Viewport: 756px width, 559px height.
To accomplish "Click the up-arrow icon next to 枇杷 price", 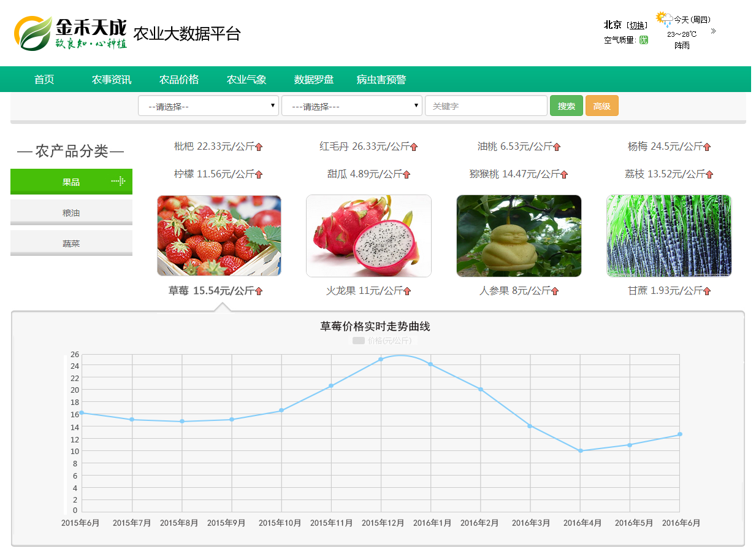I will pyautogui.click(x=259, y=147).
